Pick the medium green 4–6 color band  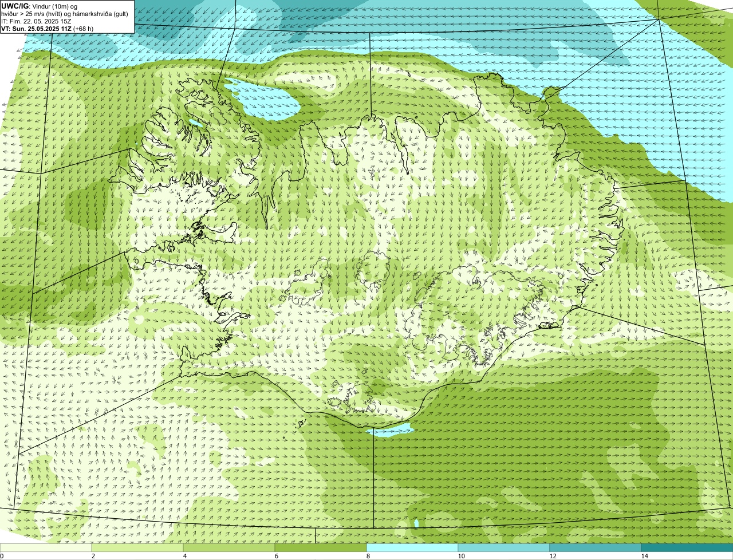(229, 547)
